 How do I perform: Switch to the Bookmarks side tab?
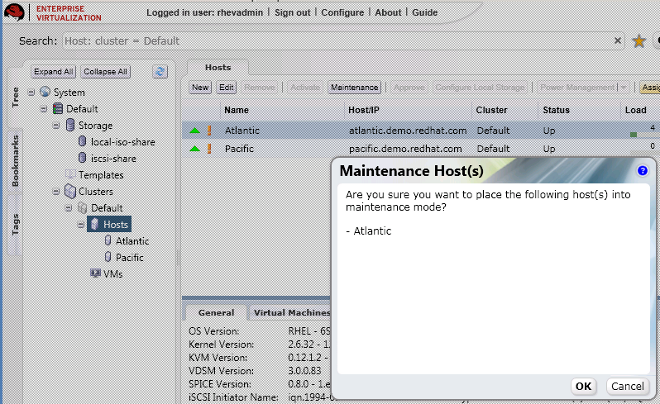[x=15, y=162]
